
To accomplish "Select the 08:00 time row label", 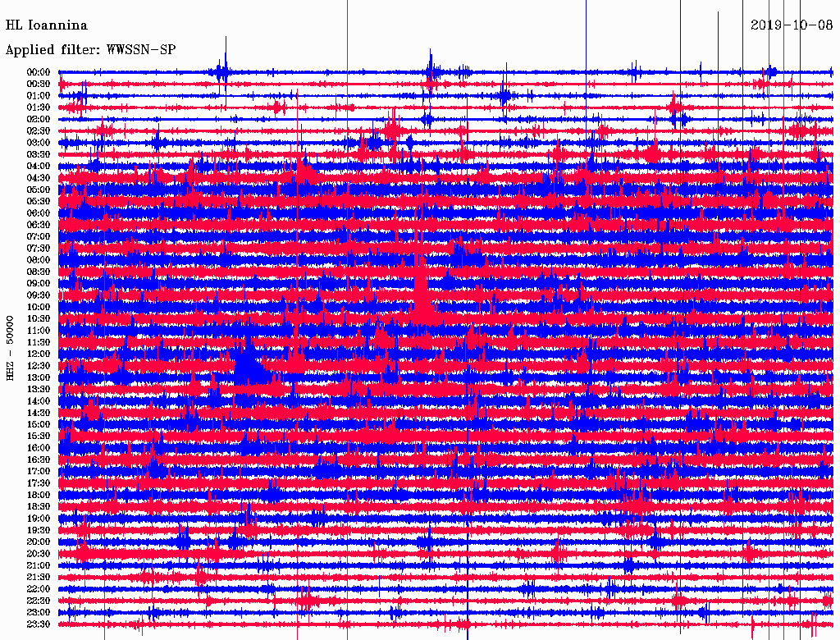I will pyautogui.click(x=39, y=260).
